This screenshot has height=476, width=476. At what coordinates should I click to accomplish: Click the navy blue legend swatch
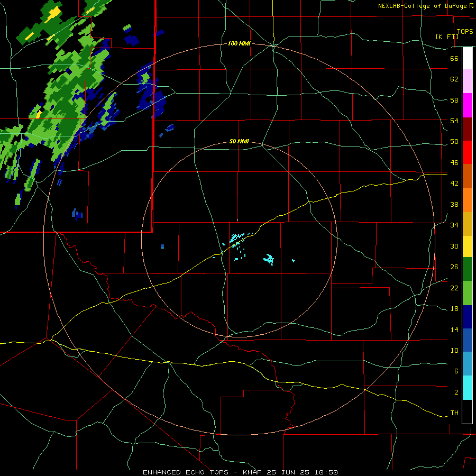(467, 317)
